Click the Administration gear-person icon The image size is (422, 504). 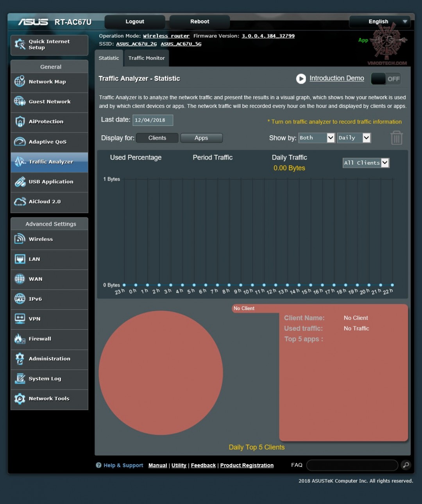(x=20, y=359)
